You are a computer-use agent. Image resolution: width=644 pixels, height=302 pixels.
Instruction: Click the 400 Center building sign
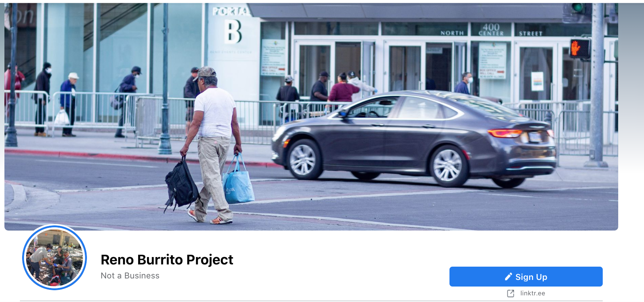[491, 29]
